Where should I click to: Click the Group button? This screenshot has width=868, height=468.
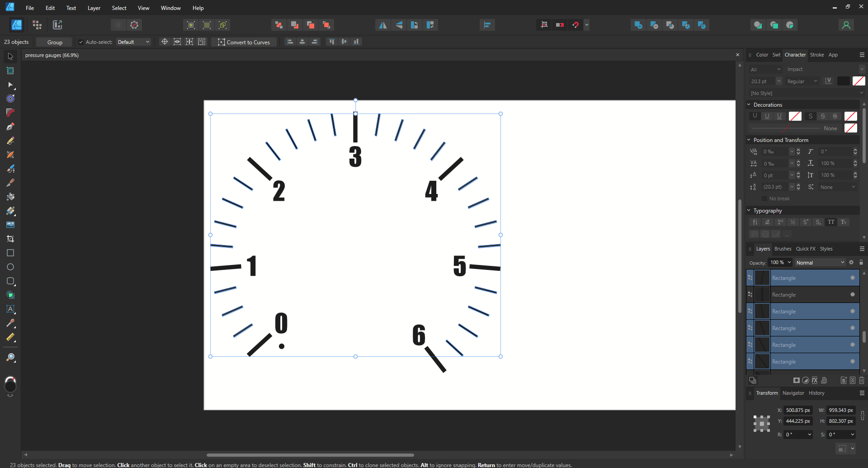click(54, 42)
